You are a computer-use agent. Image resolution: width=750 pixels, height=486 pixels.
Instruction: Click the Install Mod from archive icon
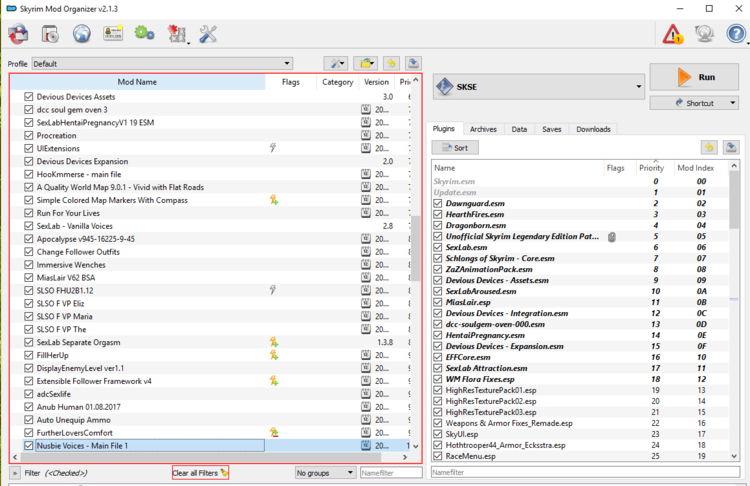18,34
